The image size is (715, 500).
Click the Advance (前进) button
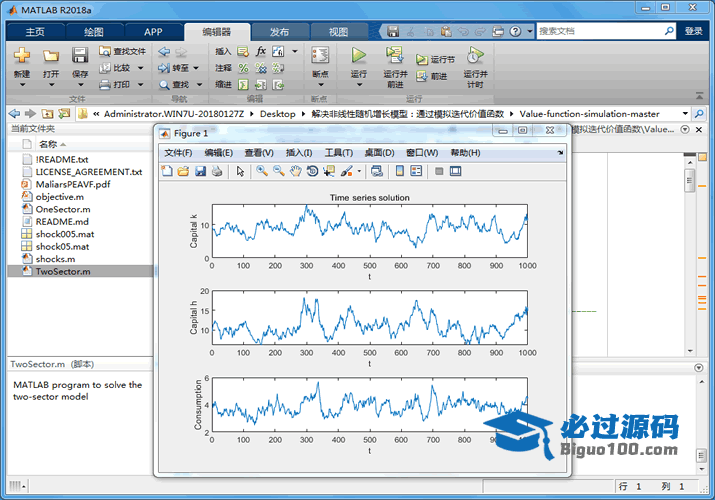tap(431, 77)
